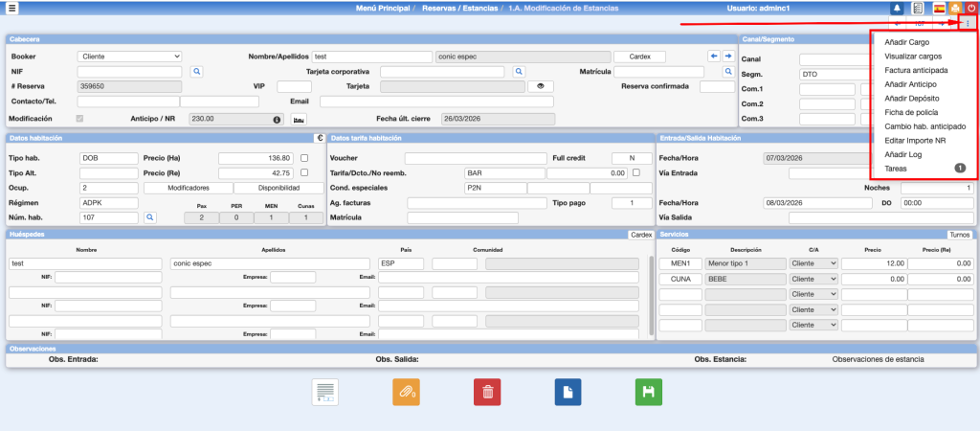
Task: Toggle the Precio (Re) checkbox
Action: click(x=304, y=173)
